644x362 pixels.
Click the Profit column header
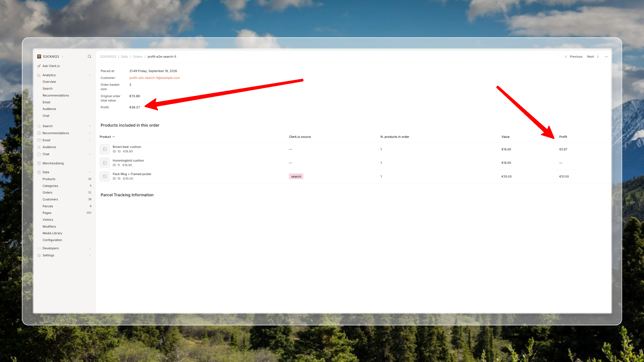coord(563,137)
